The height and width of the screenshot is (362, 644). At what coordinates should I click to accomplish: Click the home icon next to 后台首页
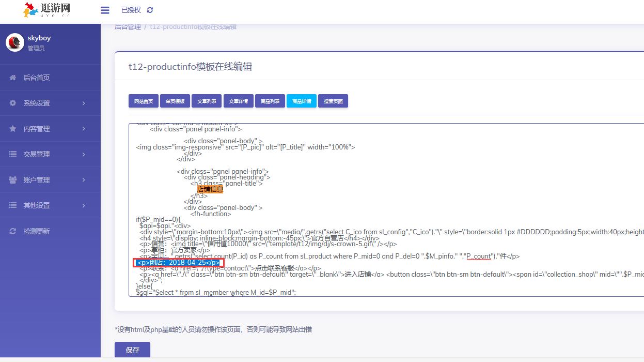[x=13, y=78]
